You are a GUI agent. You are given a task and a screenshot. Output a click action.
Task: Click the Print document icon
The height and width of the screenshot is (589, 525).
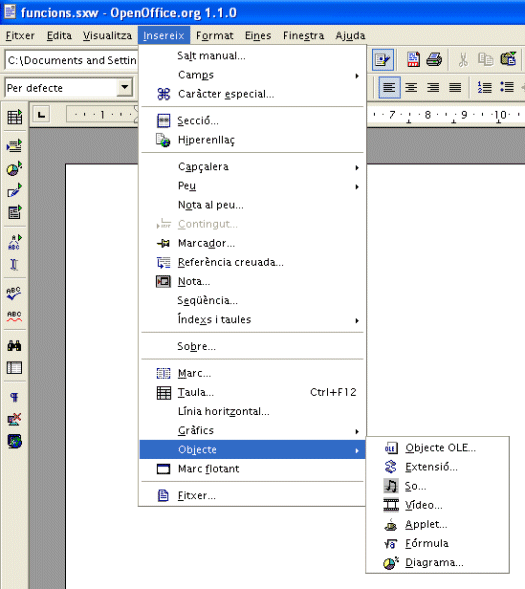pyautogui.click(x=434, y=59)
